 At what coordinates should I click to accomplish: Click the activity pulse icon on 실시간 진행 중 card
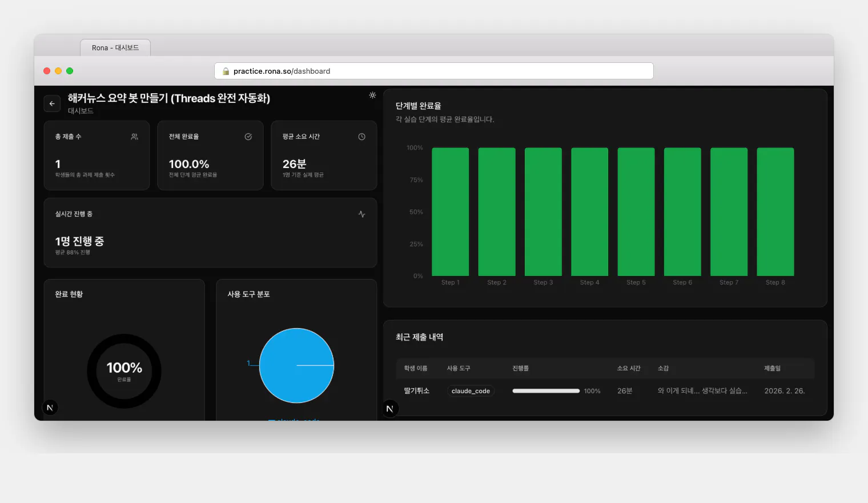pos(362,214)
